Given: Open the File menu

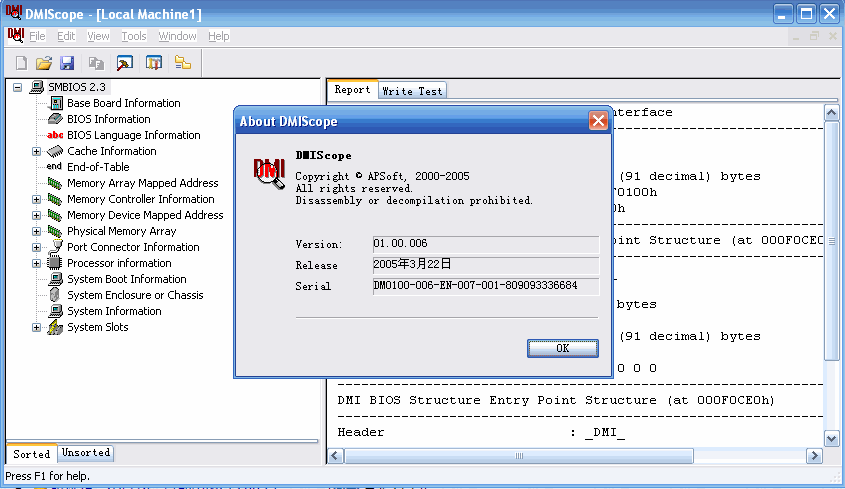Looking at the screenshot, I should (x=37, y=36).
